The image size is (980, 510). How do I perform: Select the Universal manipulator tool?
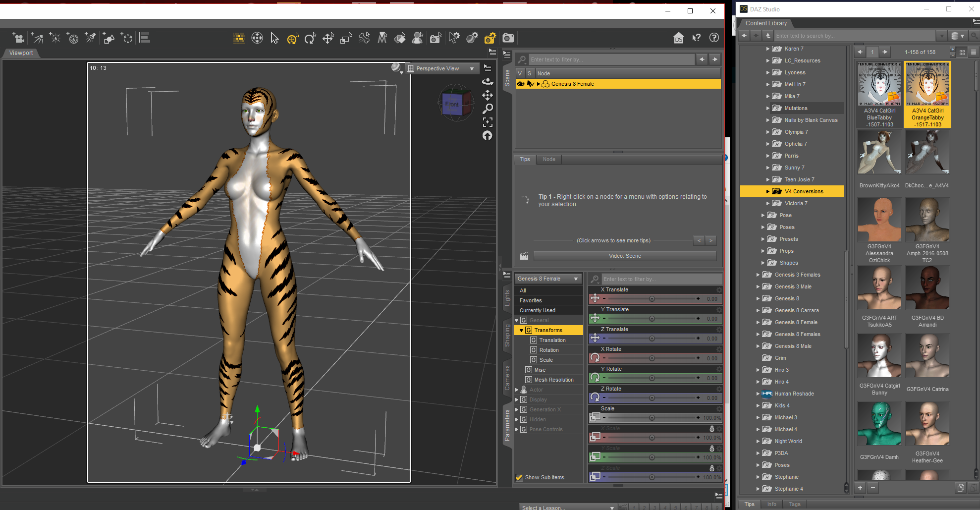[293, 38]
